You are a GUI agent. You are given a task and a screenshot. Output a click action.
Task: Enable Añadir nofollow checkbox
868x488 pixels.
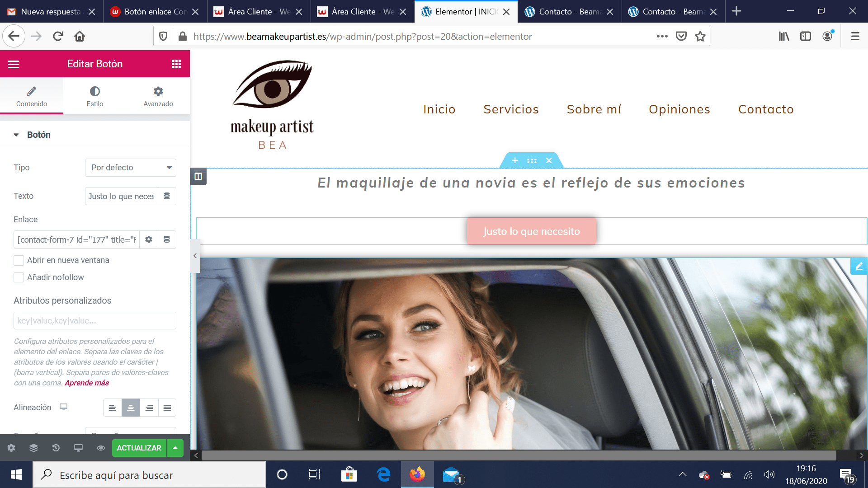tap(19, 277)
